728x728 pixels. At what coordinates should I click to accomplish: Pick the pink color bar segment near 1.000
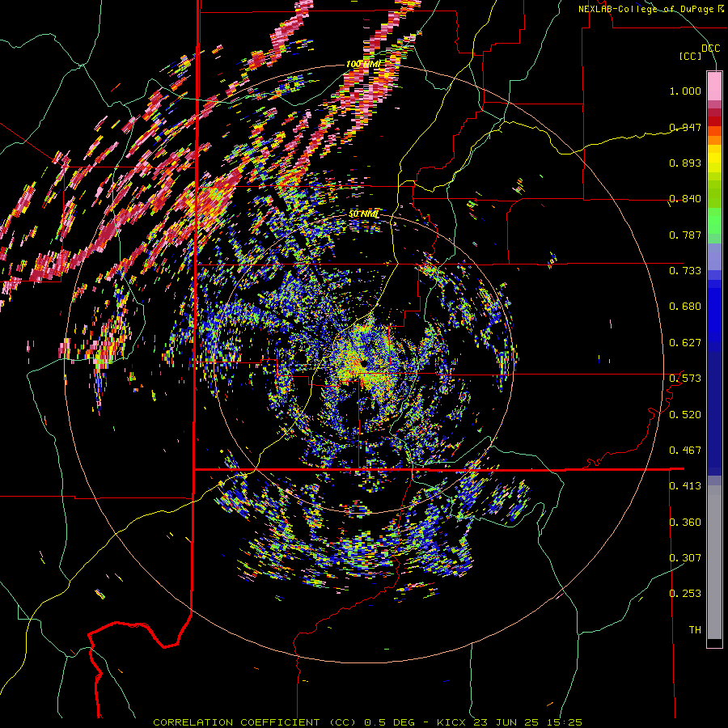tap(714, 87)
